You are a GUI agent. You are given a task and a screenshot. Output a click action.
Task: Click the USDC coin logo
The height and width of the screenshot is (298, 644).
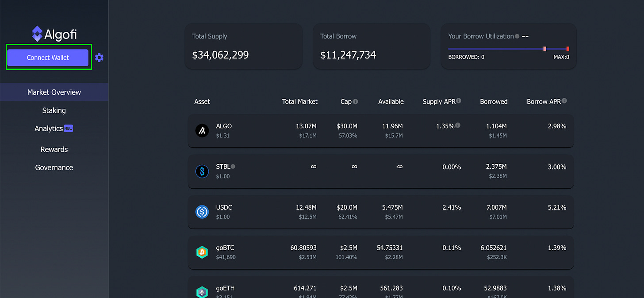202,212
